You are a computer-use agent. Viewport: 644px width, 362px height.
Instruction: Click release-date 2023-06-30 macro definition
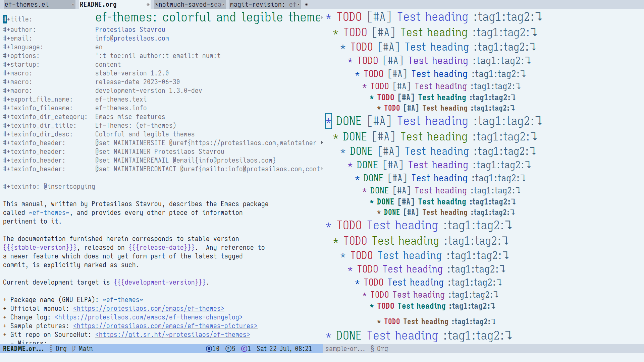pyautogui.click(x=138, y=82)
